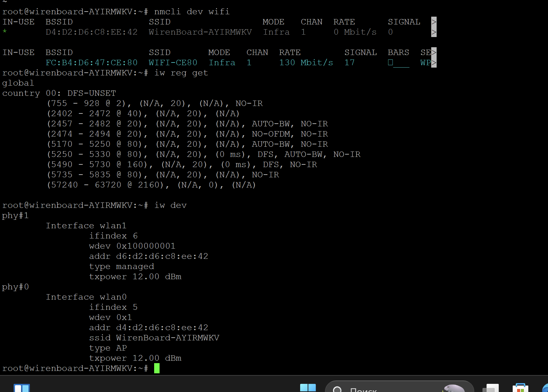Click the signal bars indicator for WIFI-CE80
The height and width of the screenshot is (392, 548).
tap(399, 63)
